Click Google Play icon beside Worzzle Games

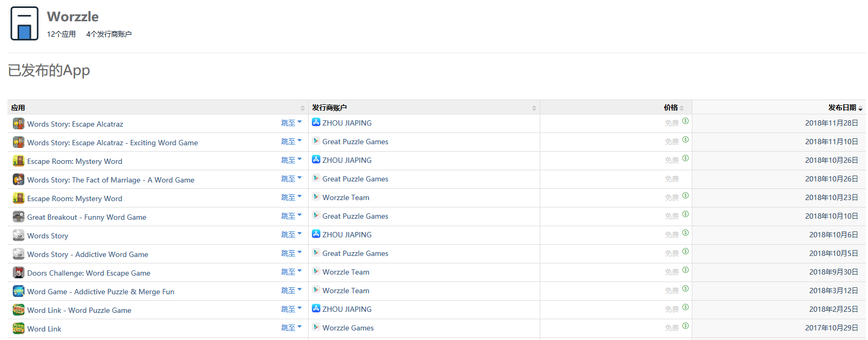tap(316, 327)
